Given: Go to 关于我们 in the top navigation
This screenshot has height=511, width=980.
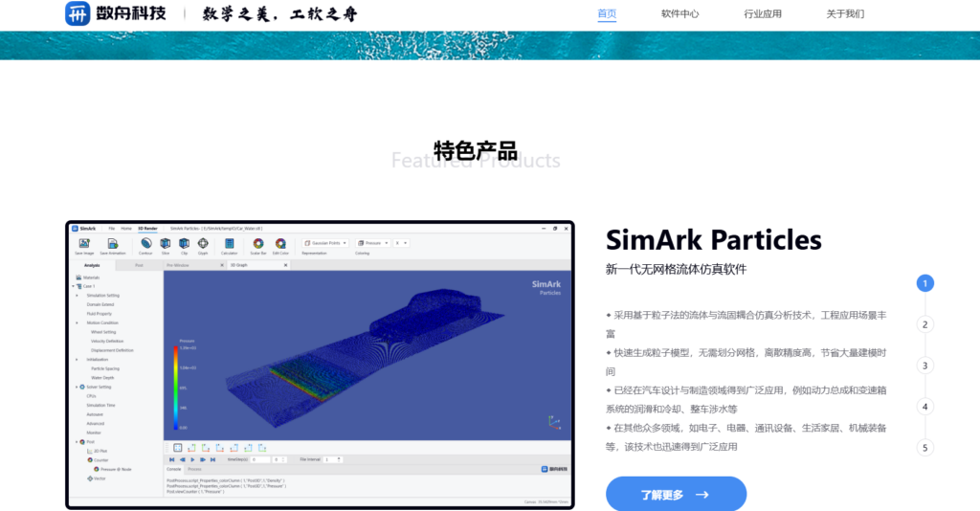Looking at the screenshot, I should click(x=845, y=14).
